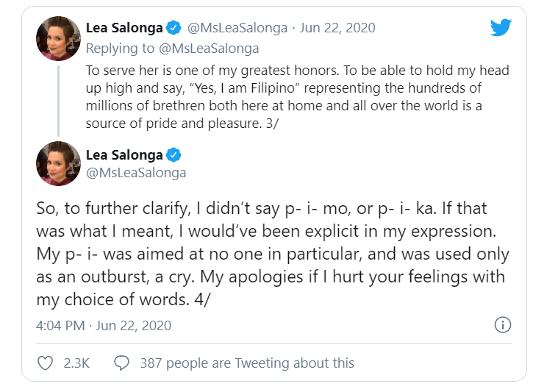
Task: Open the parent tweet text ending 3/
Action: [x=298, y=96]
